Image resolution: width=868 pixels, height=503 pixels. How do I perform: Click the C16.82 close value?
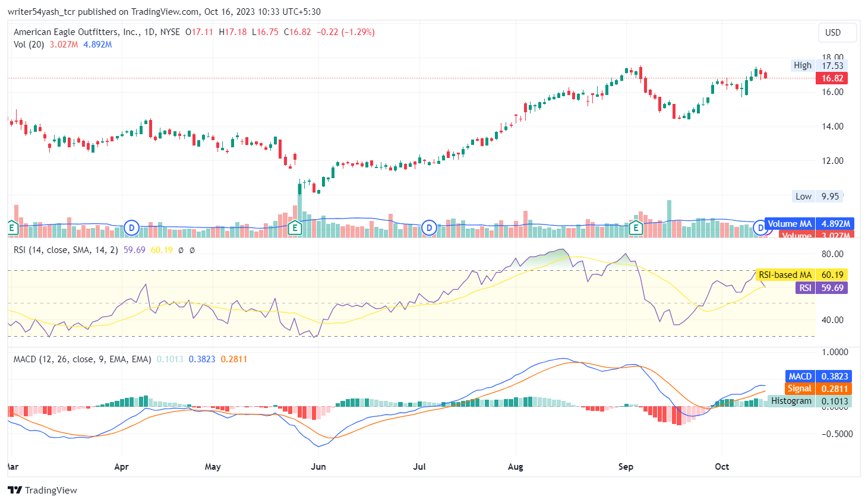298,32
